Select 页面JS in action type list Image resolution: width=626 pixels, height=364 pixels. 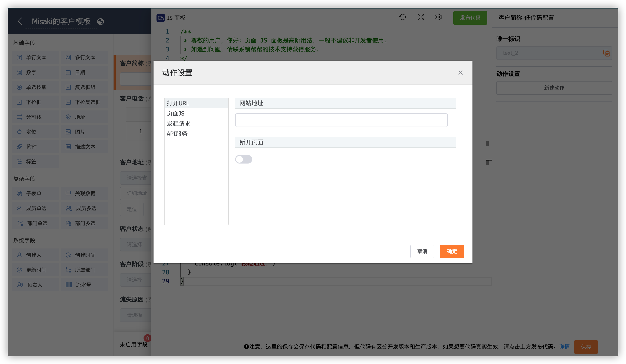[176, 113]
